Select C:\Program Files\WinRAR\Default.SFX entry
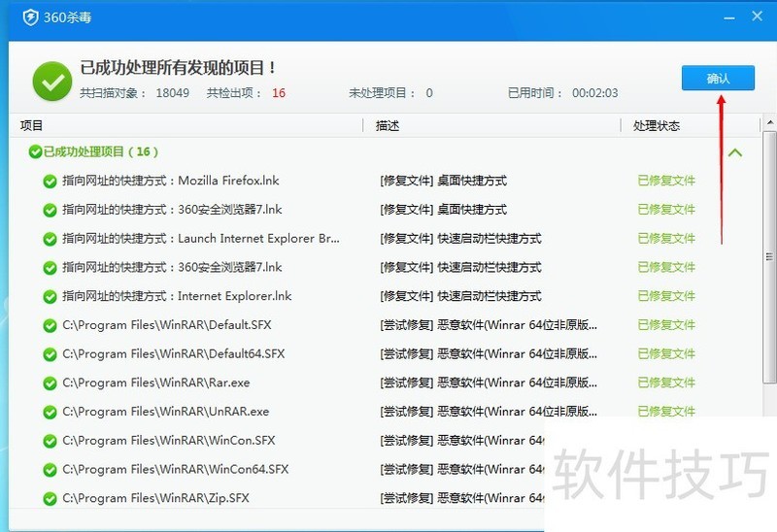The height and width of the screenshot is (532, 777). point(166,325)
